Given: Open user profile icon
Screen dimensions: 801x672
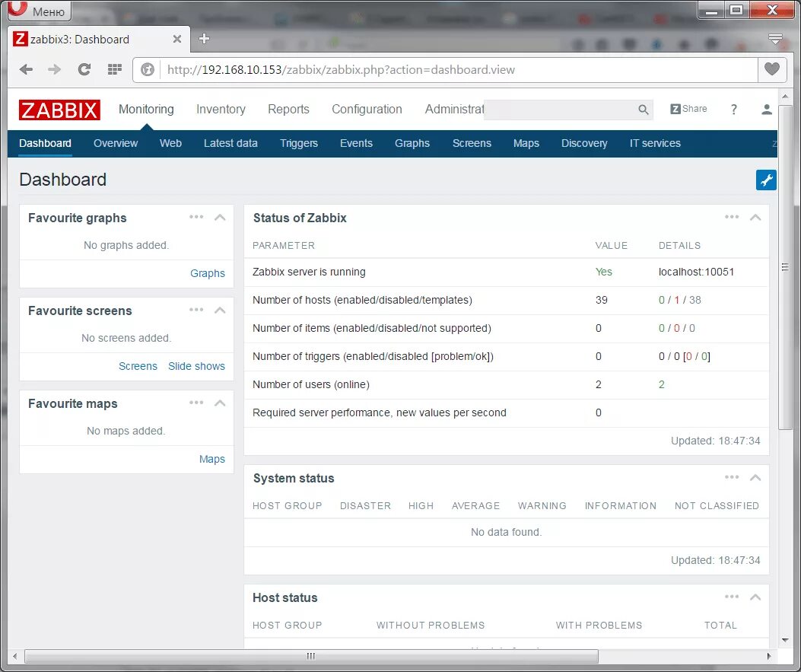Looking at the screenshot, I should [x=766, y=110].
